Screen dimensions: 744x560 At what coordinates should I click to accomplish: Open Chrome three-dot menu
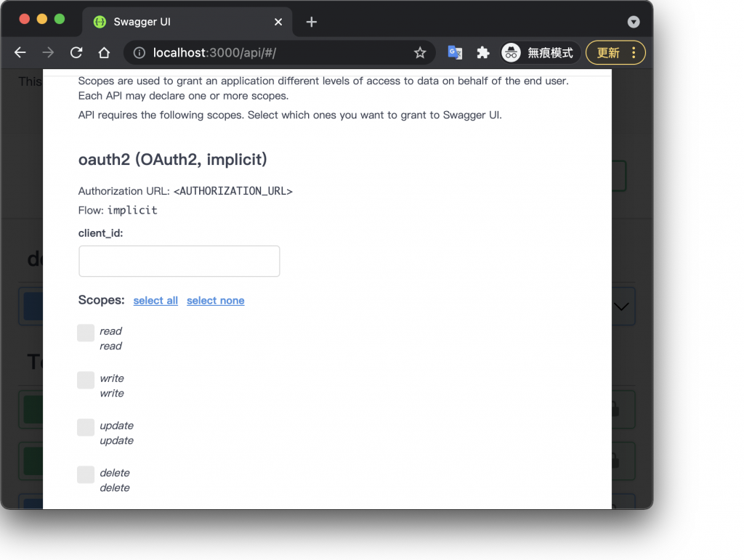pyautogui.click(x=634, y=52)
